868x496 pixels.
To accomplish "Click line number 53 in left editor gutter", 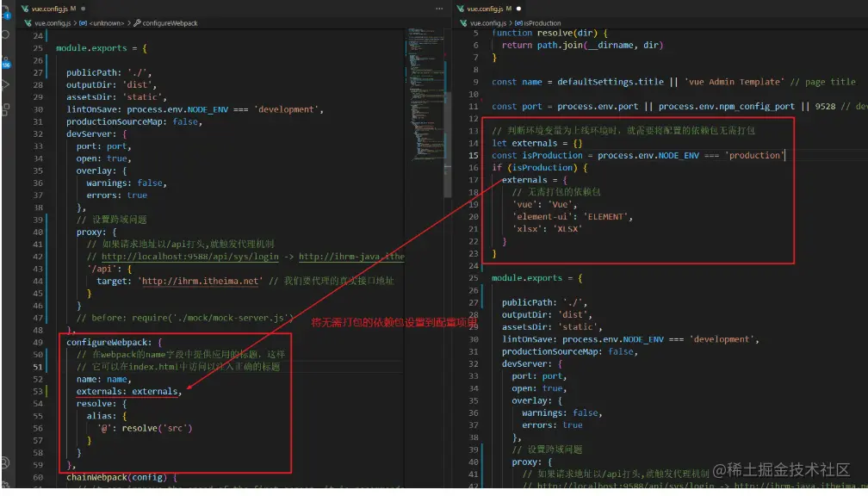I will point(38,391).
